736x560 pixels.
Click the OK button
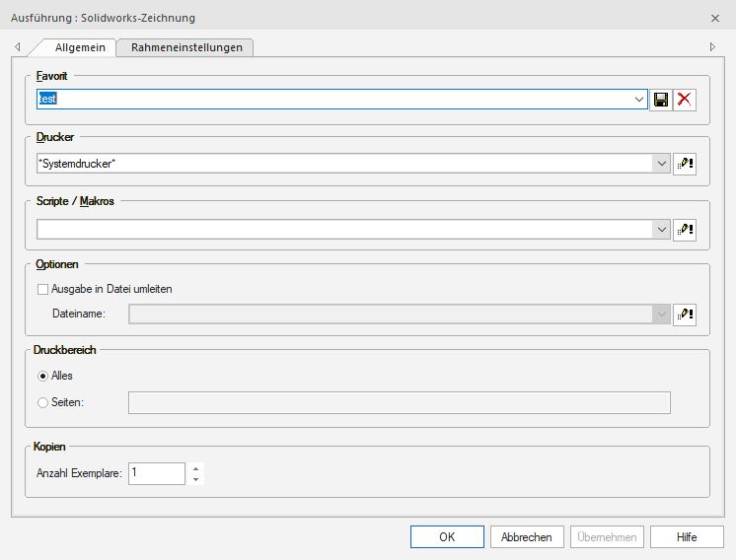[x=447, y=537]
